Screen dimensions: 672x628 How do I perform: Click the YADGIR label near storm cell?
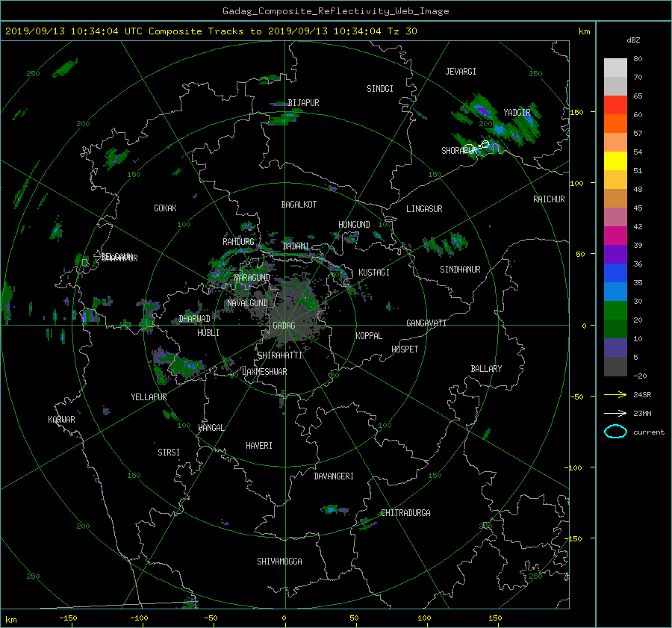[x=517, y=112]
